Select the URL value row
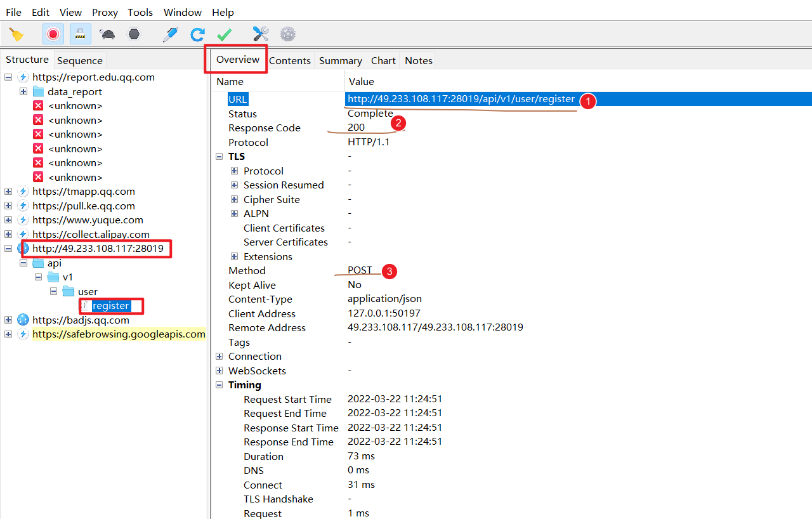 578,99
